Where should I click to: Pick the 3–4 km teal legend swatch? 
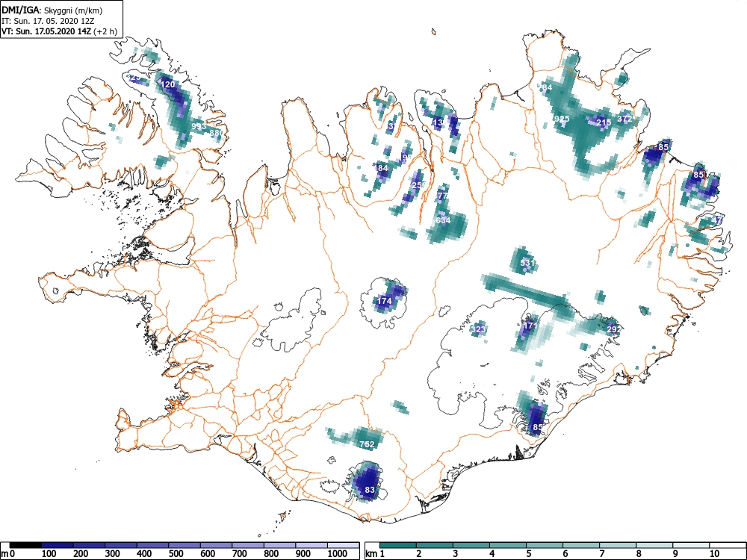471,545
